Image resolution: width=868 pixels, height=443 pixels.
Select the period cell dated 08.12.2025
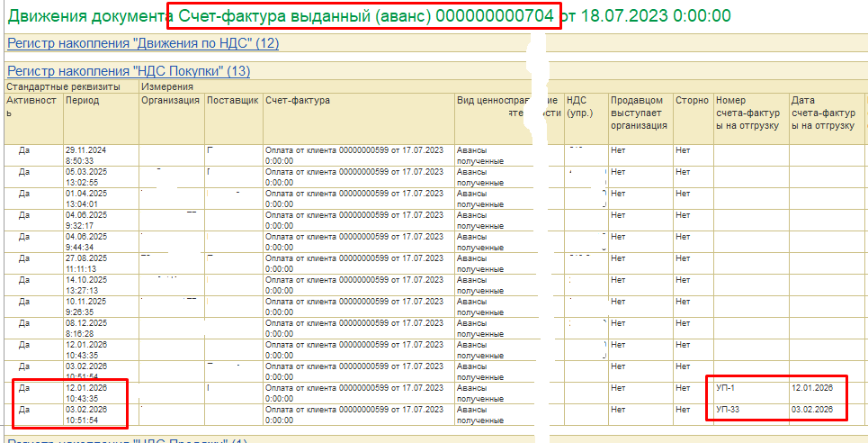[101, 327]
